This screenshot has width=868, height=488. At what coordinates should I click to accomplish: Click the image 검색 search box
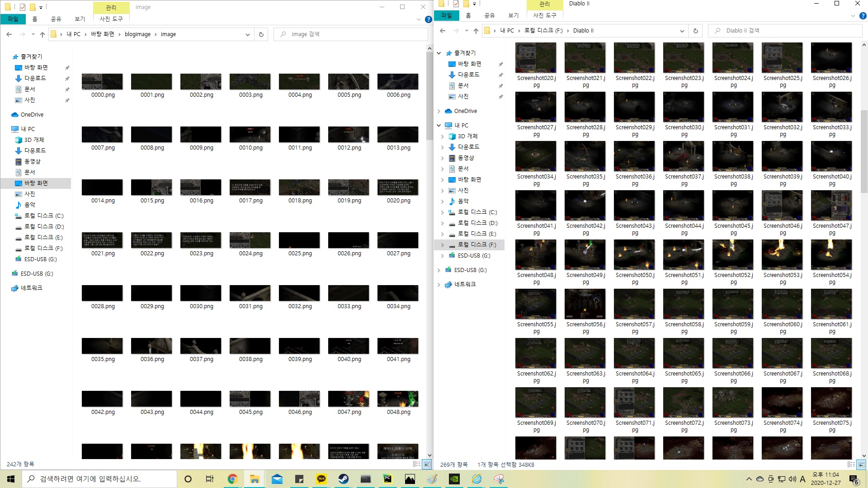[350, 34]
